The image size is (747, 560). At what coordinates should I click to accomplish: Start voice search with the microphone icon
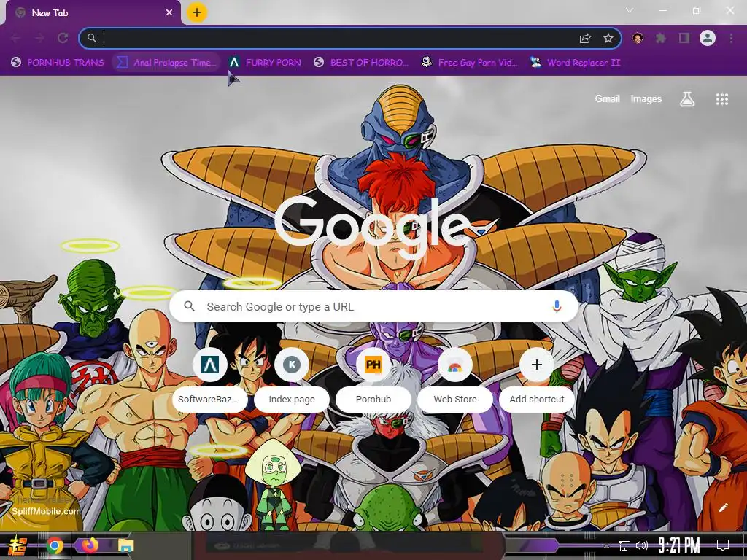coord(557,306)
